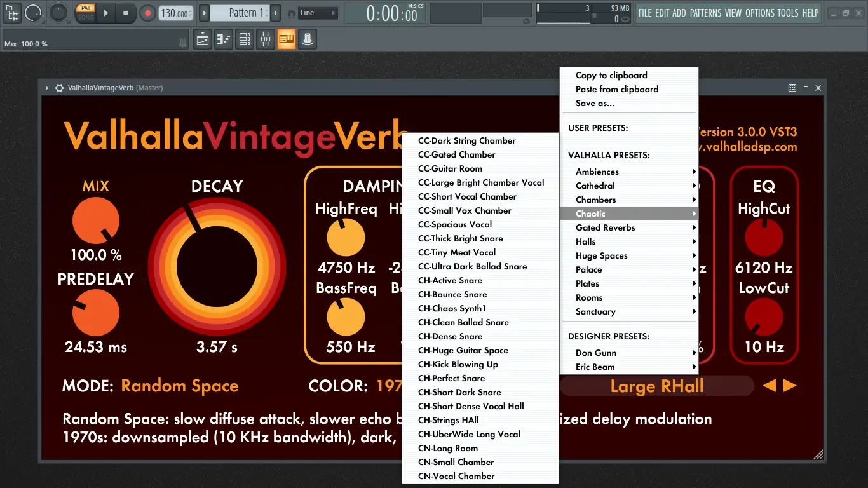Open the pattern arrow menu left of Pattern 1
868x488 pixels.
coord(204,13)
